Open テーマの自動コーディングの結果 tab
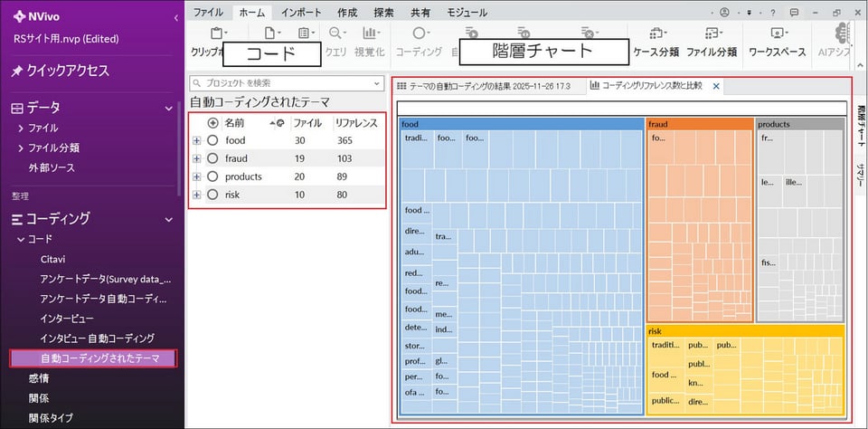Image resolution: width=868 pixels, height=429 pixels. click(489, 86)
